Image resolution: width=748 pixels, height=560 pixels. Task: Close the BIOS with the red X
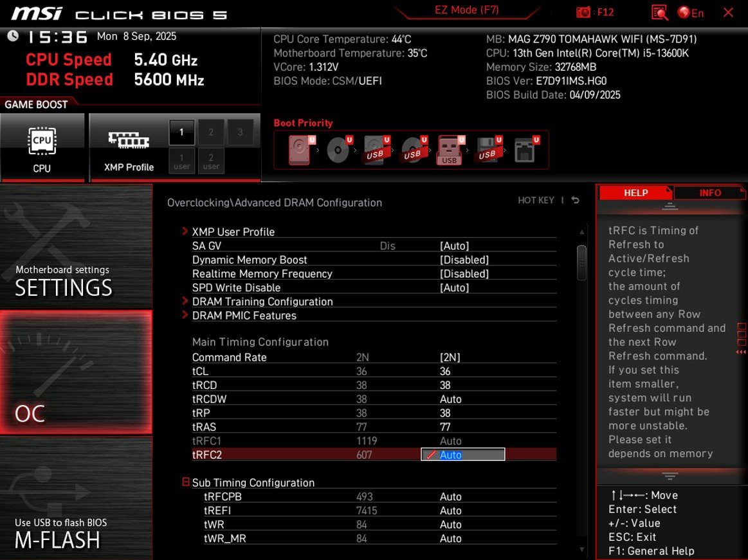click(x=728, y=12)
